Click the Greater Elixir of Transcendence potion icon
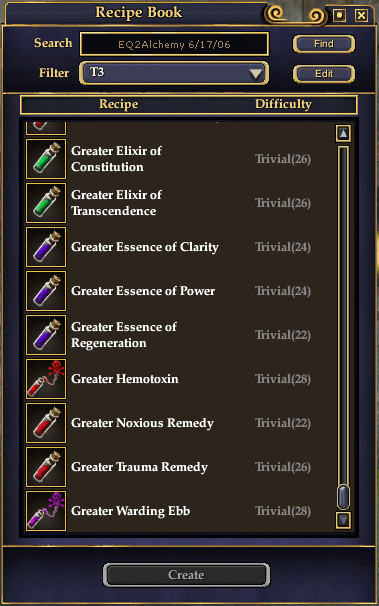This screenshot has height=606, width=379. tap(46, 203)
